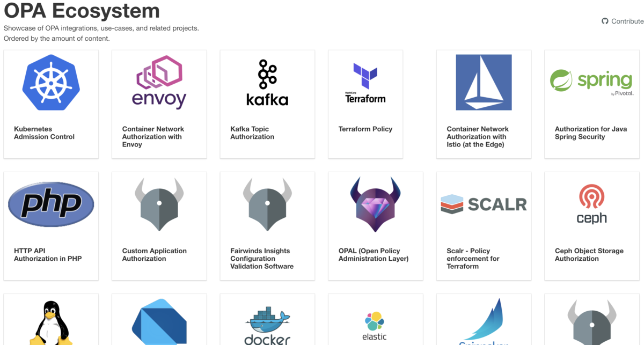
Task: Open Scalr - Policy enforcement for Terraform
Action: 473,259
